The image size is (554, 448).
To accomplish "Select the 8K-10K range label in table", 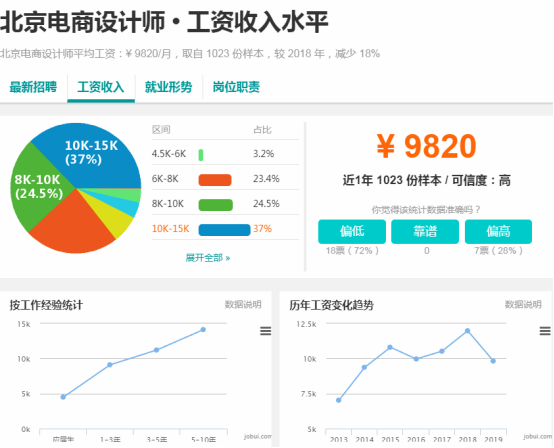I will 168,204.
